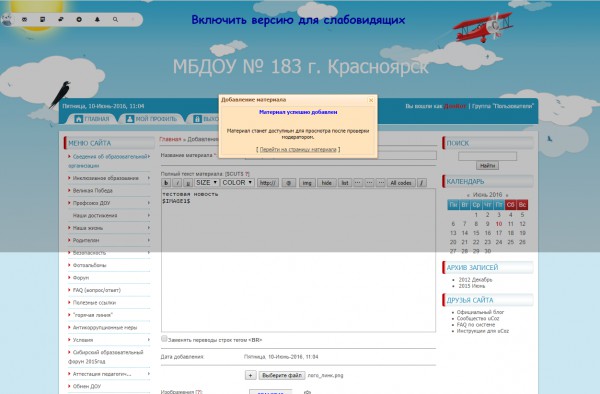
Task: Insert a link with the http:// button
Action: 267,183
